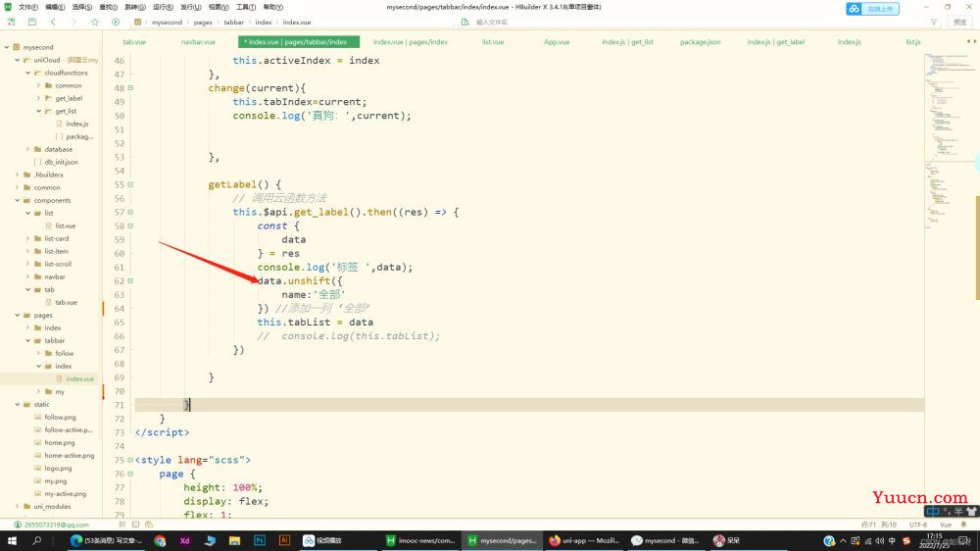The image size is (980, 551).
Task: Switch to imooc-news HBuilder taskbar window
Action: [420, 540]
